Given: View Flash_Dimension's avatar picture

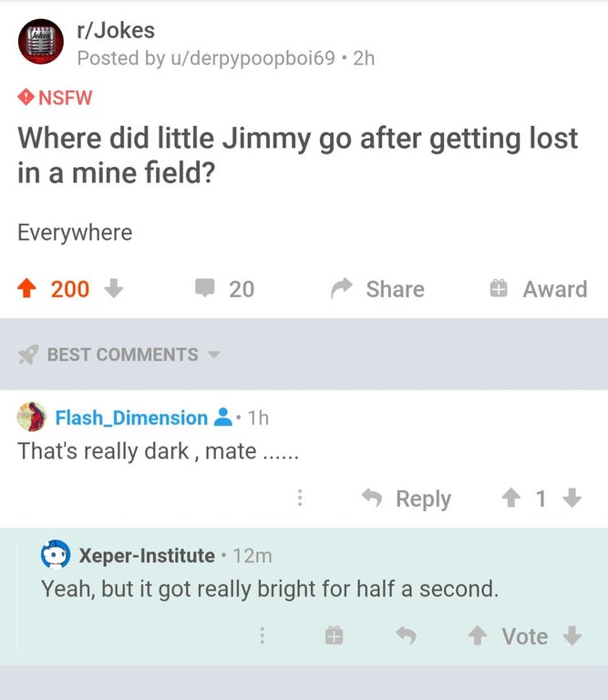Looking at the screenshot, I should (x=32, y=417).
